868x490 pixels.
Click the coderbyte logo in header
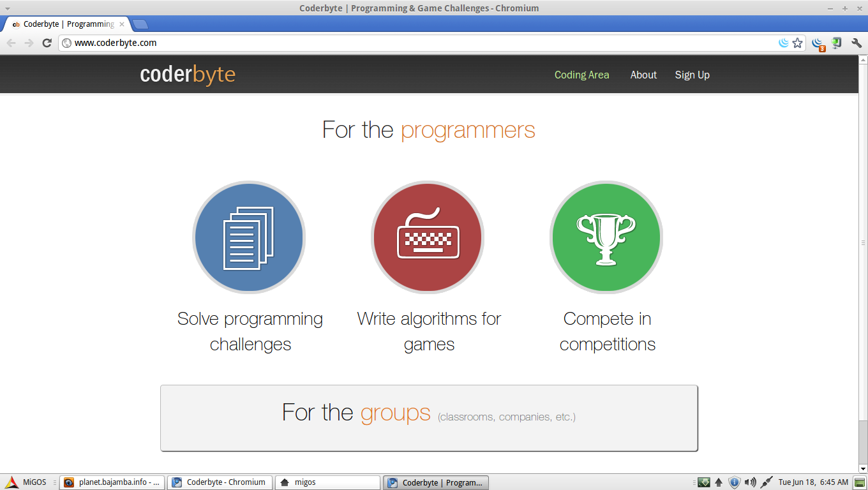[x=188, y=75]
